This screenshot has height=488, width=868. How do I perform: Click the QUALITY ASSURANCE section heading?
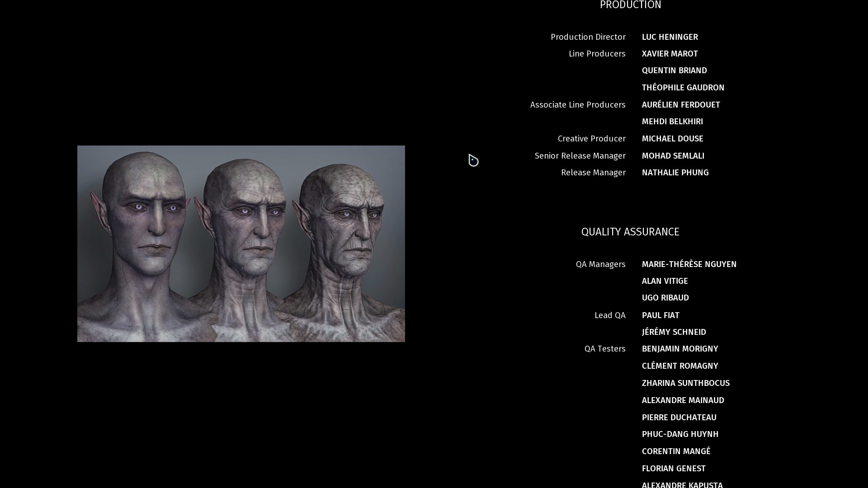630,232
